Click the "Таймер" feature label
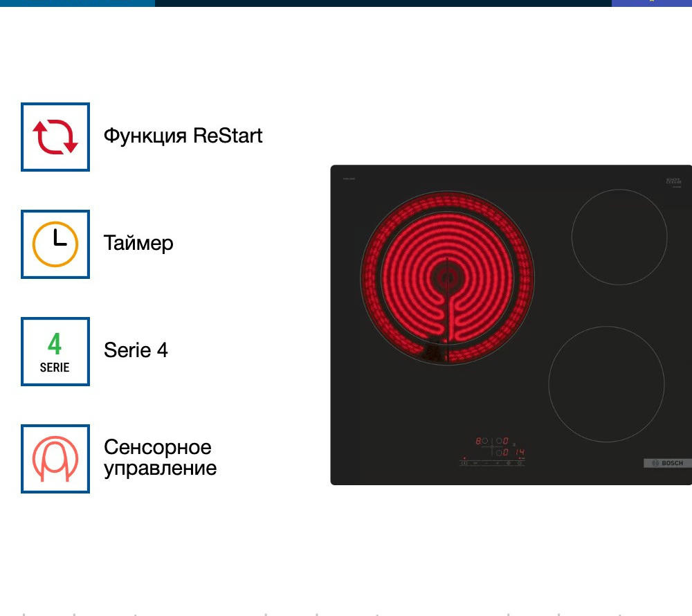Screen dimensions: 692x616 click(x=138, y=244)
